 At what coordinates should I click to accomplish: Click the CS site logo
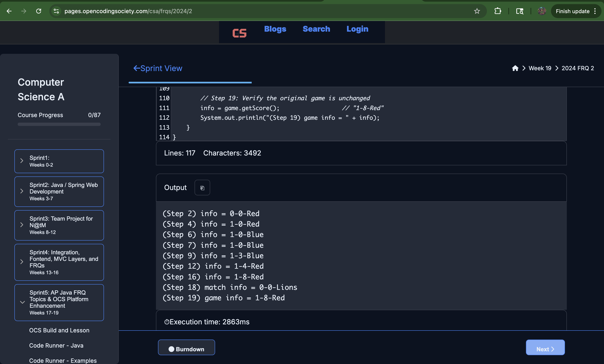click(239, 33)
